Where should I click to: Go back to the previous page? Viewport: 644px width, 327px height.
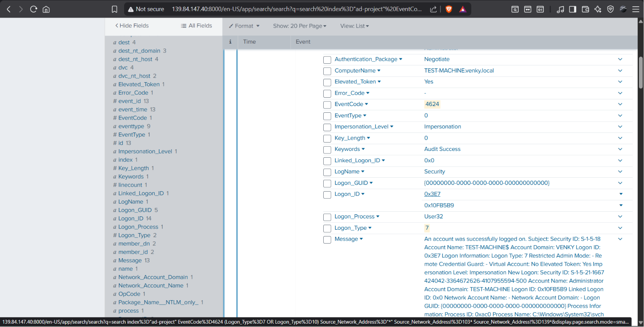click(8, 9)
